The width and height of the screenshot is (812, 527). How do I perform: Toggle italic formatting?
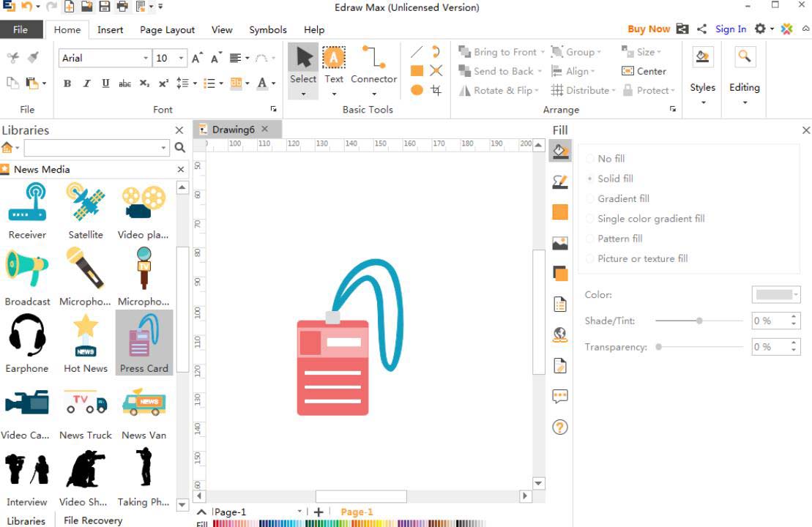(x=86, y=83)
